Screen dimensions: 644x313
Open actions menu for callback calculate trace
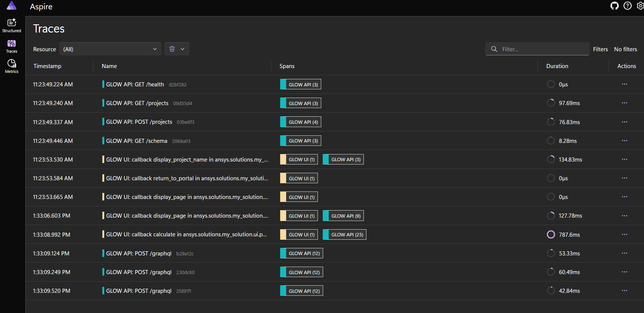[625, 234]
